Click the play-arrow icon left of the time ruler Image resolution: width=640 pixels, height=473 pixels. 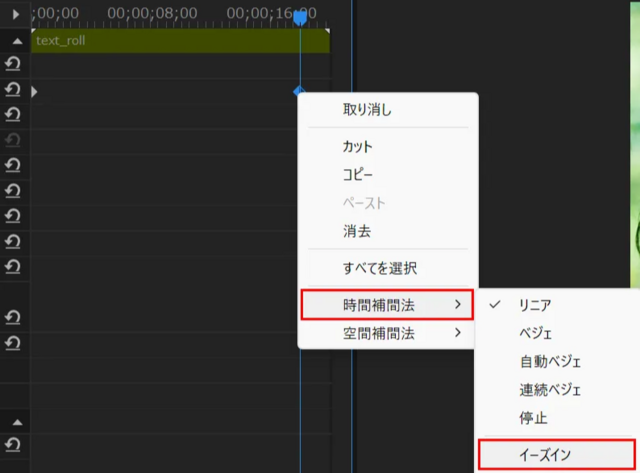(16, 14)
